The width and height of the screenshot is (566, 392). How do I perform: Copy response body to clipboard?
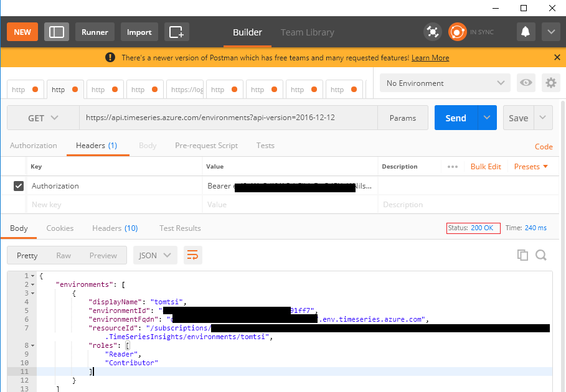[x=522, y=255]
